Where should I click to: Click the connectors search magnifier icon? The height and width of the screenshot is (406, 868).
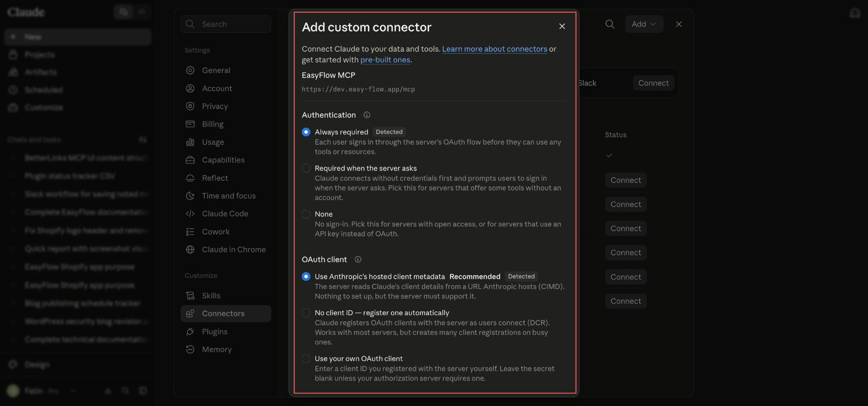pyautogui.click(x=610, y=24)
